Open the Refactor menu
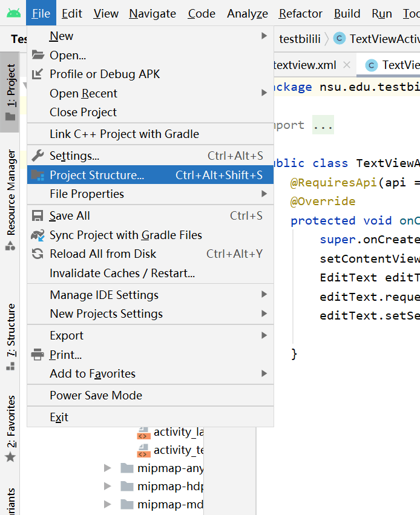Screen dimensions: 420x515 tap(300, 13)
